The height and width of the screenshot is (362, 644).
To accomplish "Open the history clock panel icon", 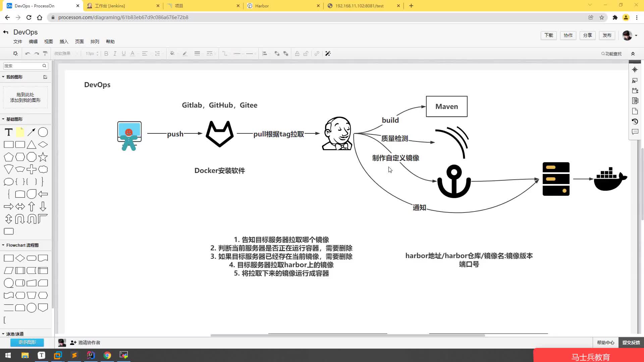I will pyautogui.click(x=635, y=121).
